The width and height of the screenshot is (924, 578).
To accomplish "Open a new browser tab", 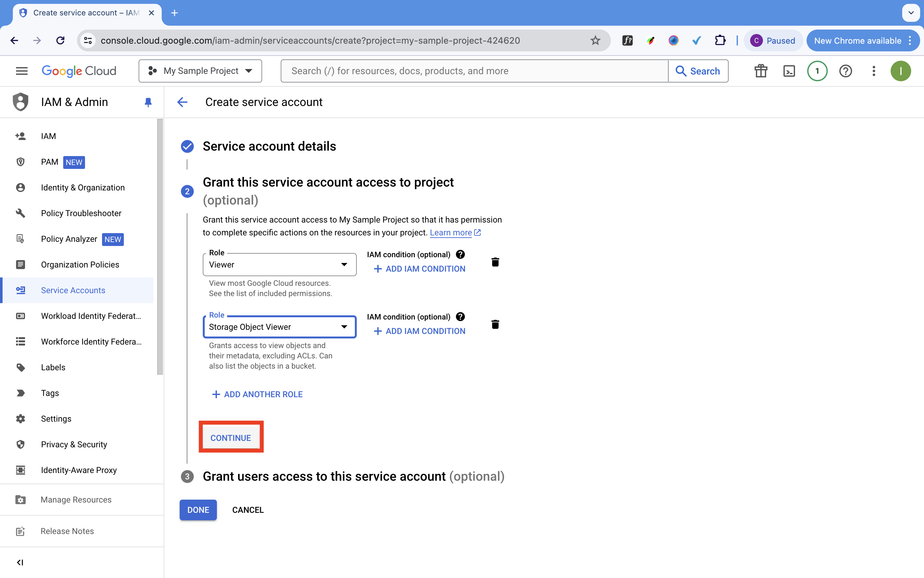I will pyautogui.click(x=175, y=13).
